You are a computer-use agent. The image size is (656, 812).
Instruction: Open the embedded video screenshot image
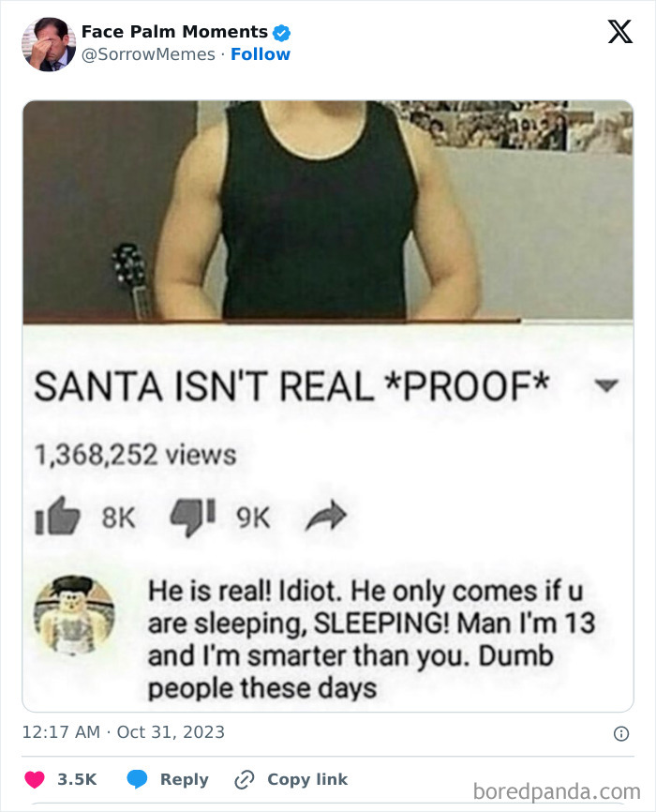328,406
